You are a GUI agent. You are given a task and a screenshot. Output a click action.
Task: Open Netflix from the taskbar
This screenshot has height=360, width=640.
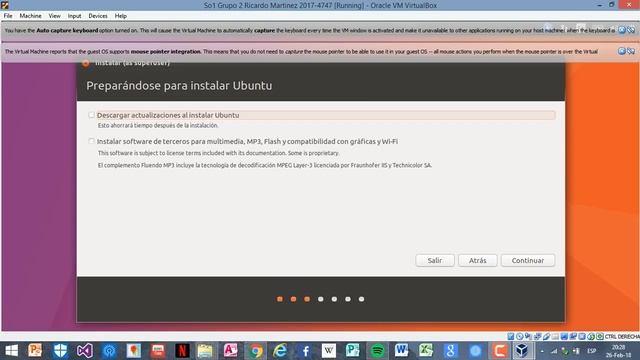[182, 351]
